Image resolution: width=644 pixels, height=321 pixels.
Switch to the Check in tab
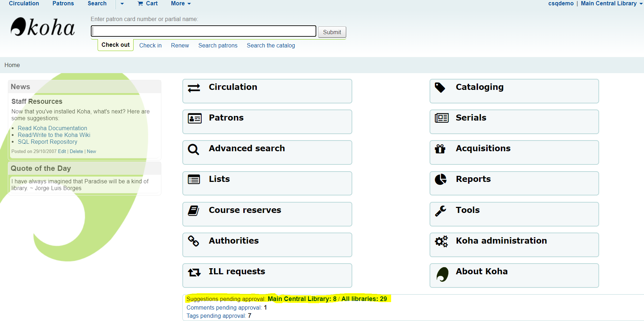coord(150,46)
